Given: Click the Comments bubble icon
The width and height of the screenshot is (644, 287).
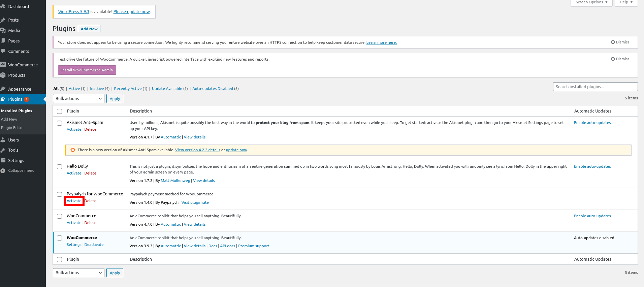Looking at the screenshot, I should (3, 51).
